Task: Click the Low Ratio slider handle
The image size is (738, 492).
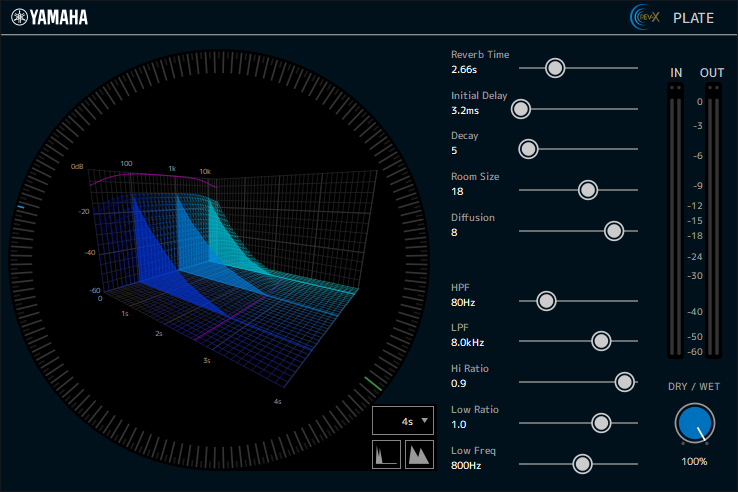Action: [x=601, y=423]
